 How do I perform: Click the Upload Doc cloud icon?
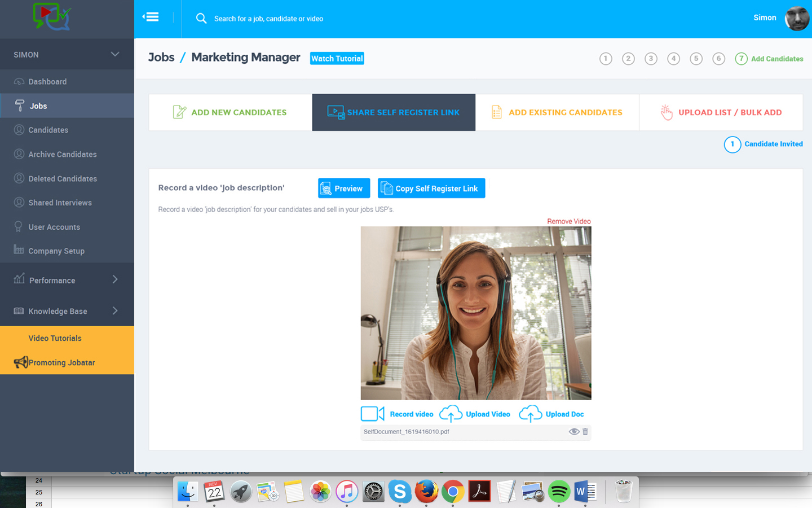(530, 413)
